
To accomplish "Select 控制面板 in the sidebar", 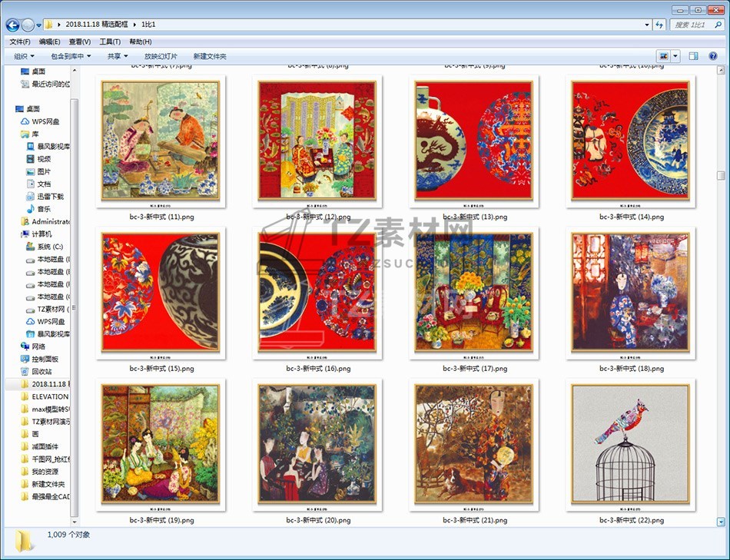I will (x=39, y=359).
